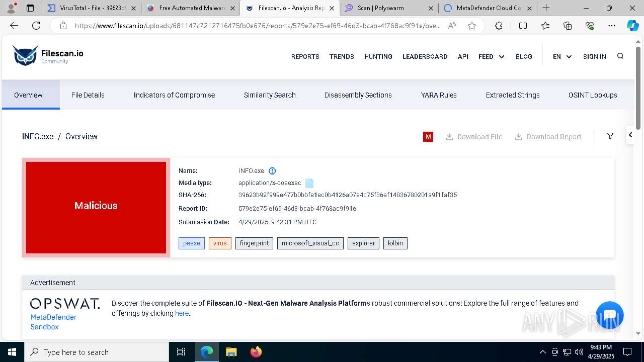Viewport: 644px width, 362px height.
Task: Open tab actions menu icon
Action: [x=30, y=8]
